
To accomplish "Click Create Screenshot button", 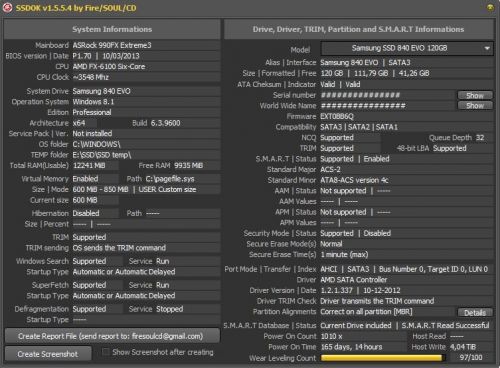I will pos(48,354).
